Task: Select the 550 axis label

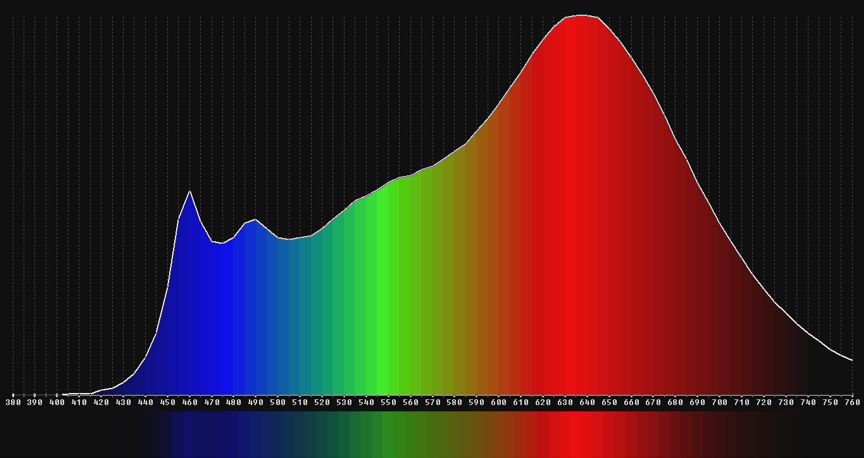Action: coord(388,402)
